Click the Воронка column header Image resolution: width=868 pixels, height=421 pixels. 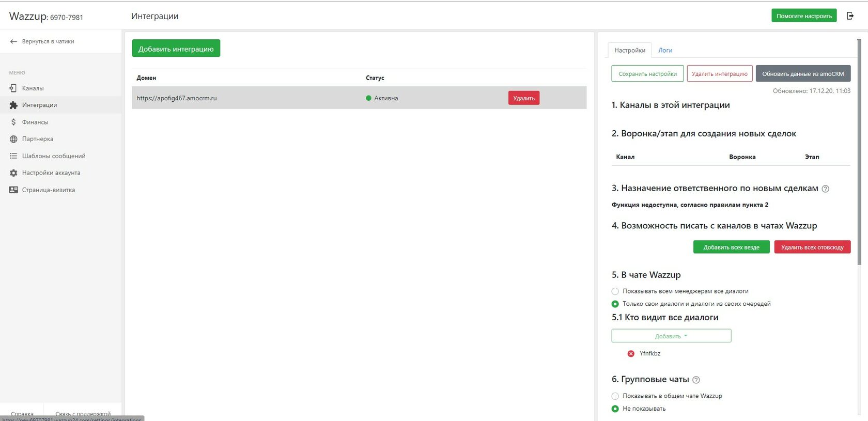pos(742,157)
